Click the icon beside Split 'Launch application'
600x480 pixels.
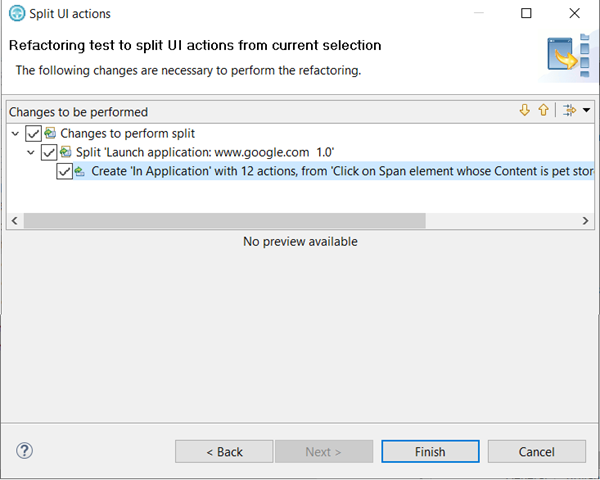[x=66, y=152]
